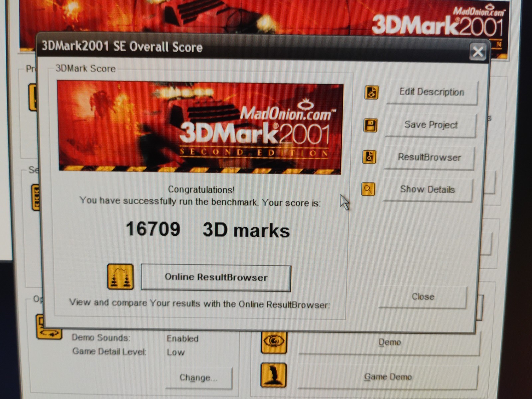Click the Show Details button
532x399 pixels.
[427, 190]
